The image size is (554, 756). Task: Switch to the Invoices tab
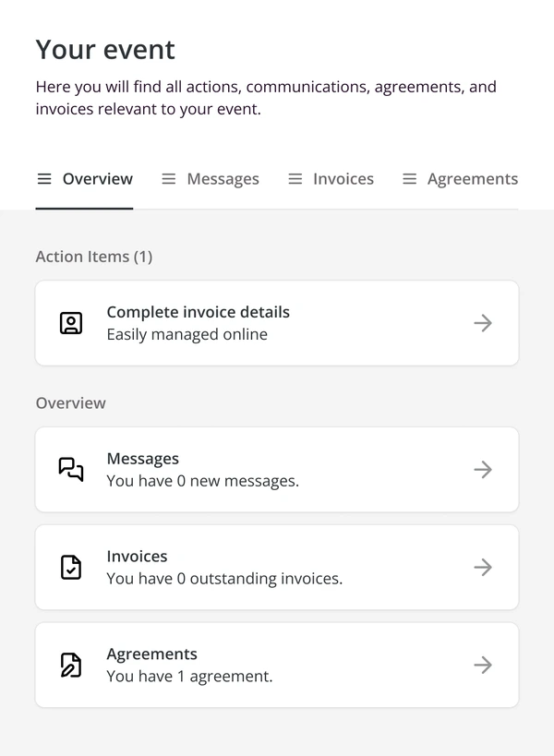coord(331,179)
